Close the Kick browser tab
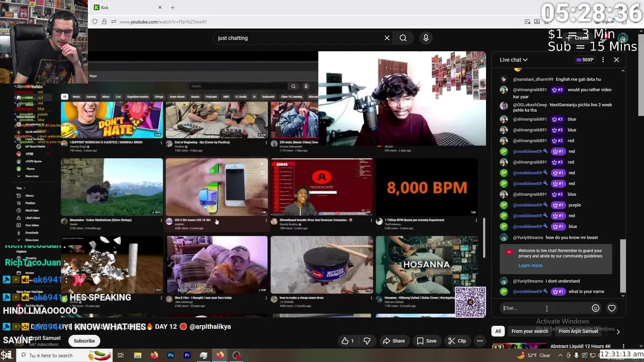The height and width of the screenshot is (362, 644). (160, 8)
